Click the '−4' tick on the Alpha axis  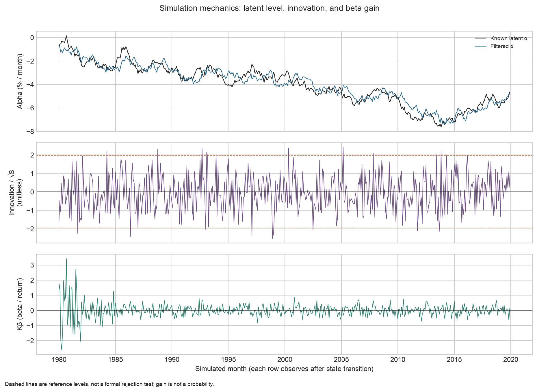pos(30,85)
